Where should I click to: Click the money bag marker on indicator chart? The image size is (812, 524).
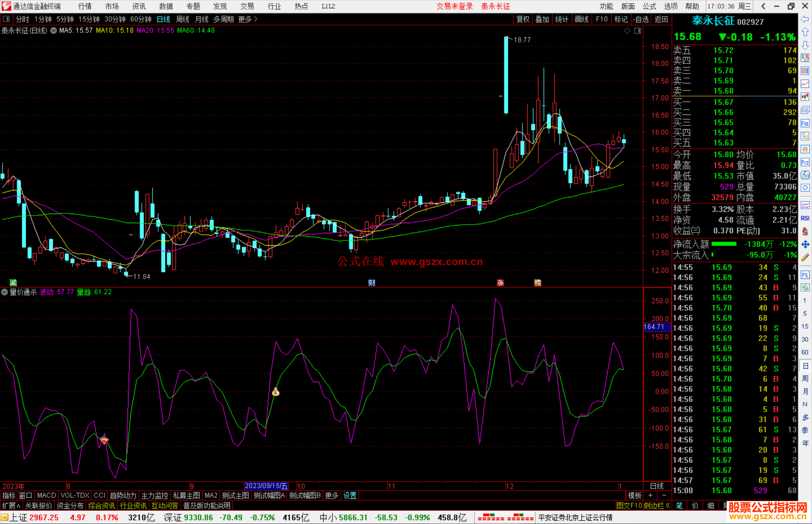click(276, 392)
